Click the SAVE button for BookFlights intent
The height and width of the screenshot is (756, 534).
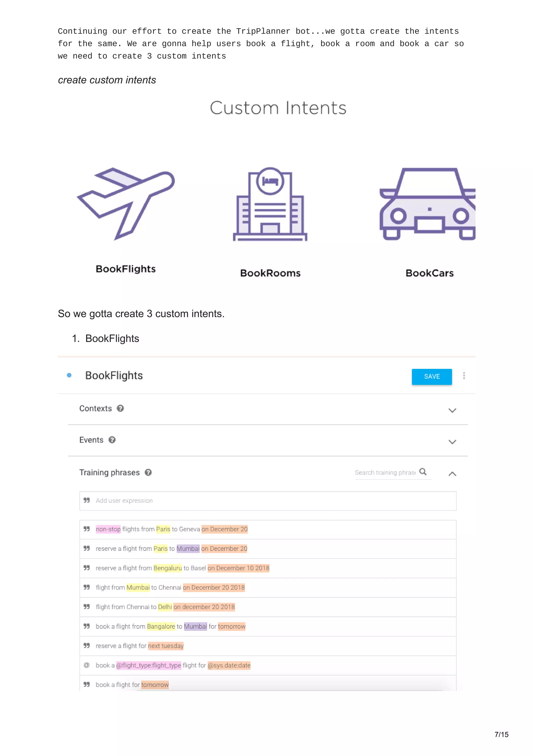(432, 376)
